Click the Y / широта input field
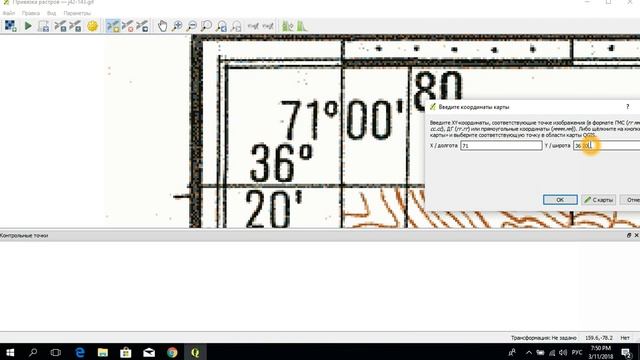 [x=607, y=145]
